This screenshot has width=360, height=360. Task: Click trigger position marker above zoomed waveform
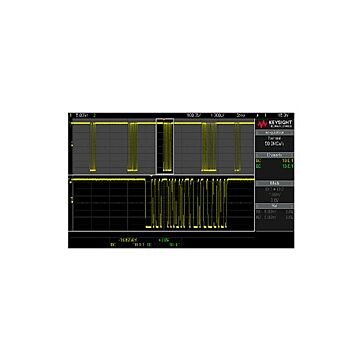[x=152, y=175]
